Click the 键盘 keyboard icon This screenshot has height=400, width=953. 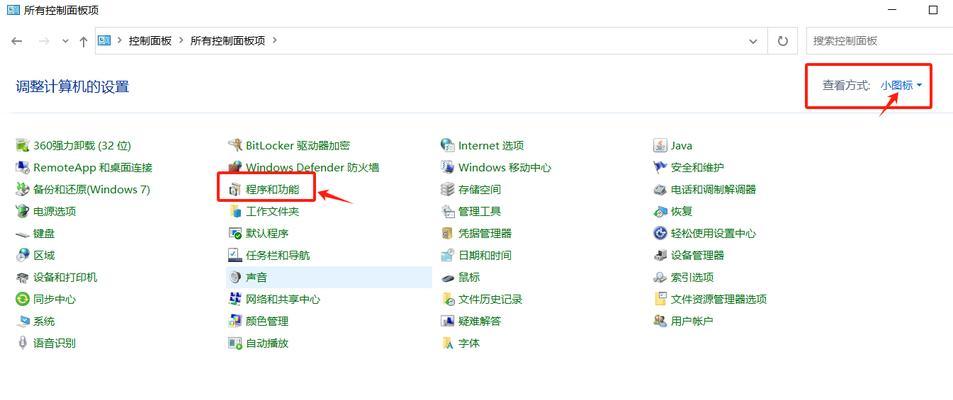[22, 233]
